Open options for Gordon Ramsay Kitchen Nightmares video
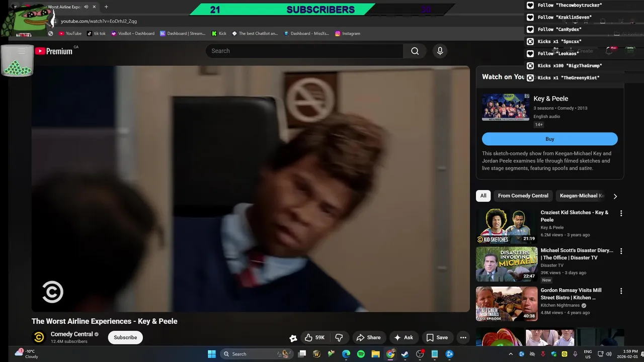The image size is (644, 362). [621, 291]
